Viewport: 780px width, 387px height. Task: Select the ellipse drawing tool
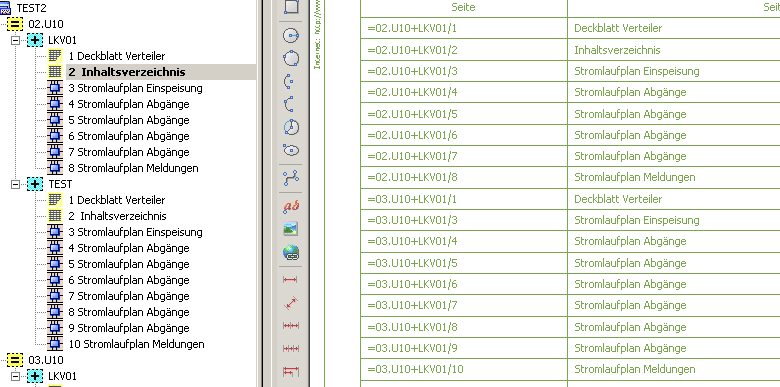291,150
